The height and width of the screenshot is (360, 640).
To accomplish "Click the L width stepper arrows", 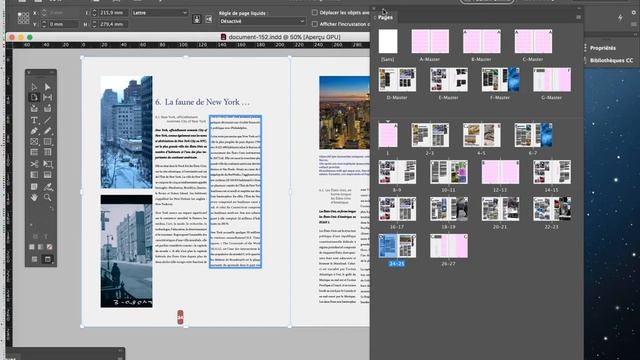I will point(94,13).
